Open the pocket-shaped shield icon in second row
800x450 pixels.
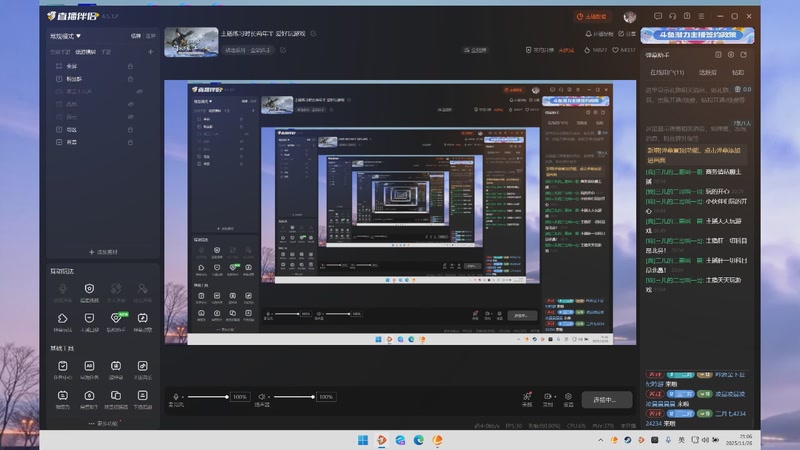pyautogui.click(x=89, y=318)
